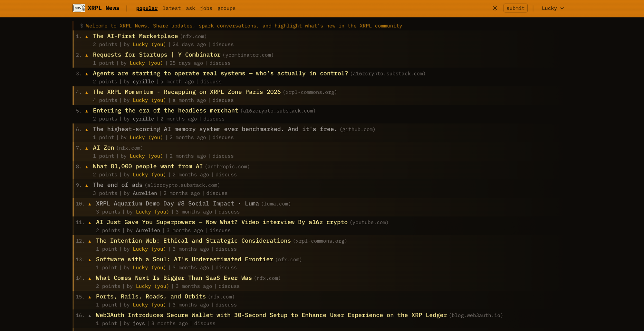This screenshot has width=644, height=331.
Task: Open the jobs tab
Action: (206, 8)
